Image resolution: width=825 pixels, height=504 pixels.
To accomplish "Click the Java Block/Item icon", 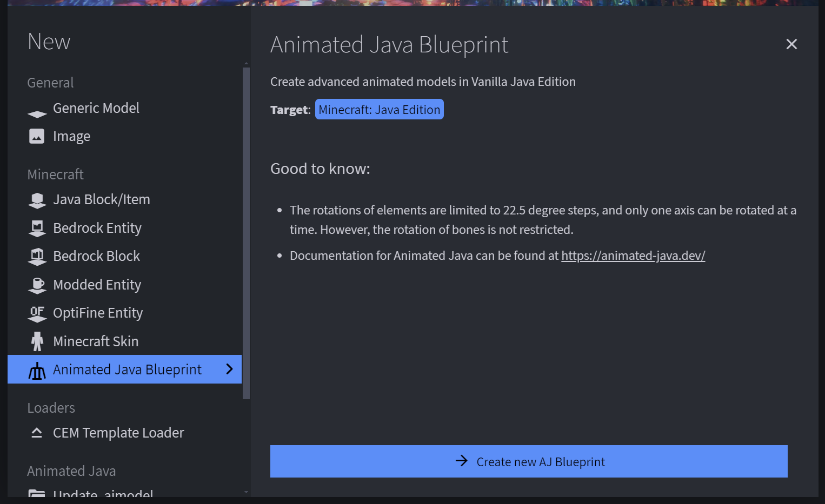I will click(x=37, y=200).
